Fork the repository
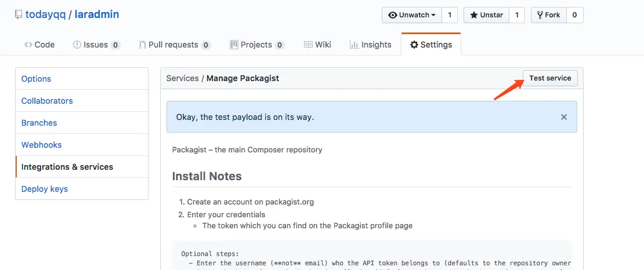This screenshot has height=270, width=644. pos(548,15)
